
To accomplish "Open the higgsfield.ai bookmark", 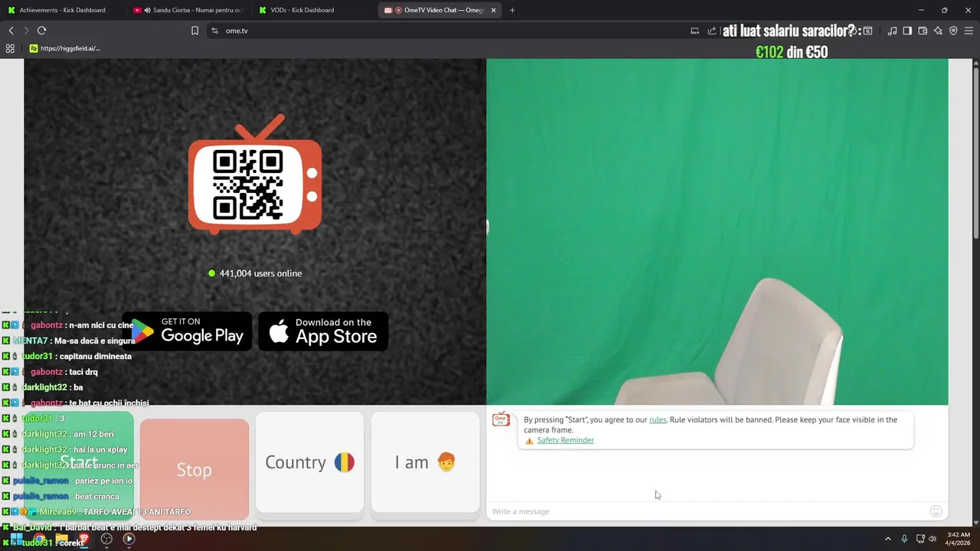I will (x=64, y=48).
